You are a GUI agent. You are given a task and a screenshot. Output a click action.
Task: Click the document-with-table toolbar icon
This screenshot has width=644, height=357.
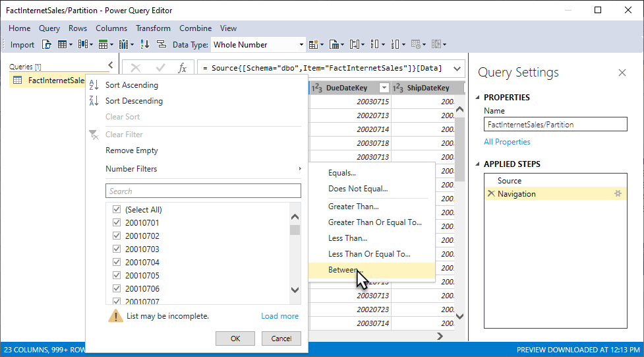334,45
